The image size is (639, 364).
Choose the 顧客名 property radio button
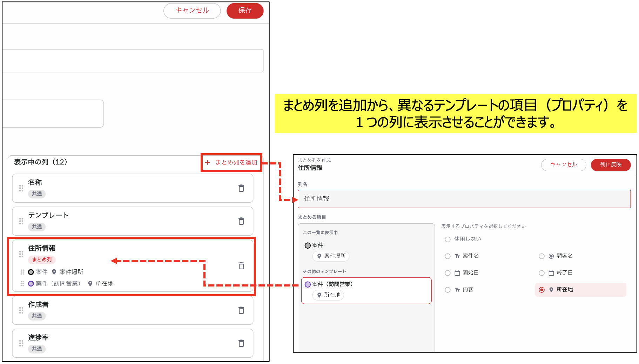(x=542, y=256)
